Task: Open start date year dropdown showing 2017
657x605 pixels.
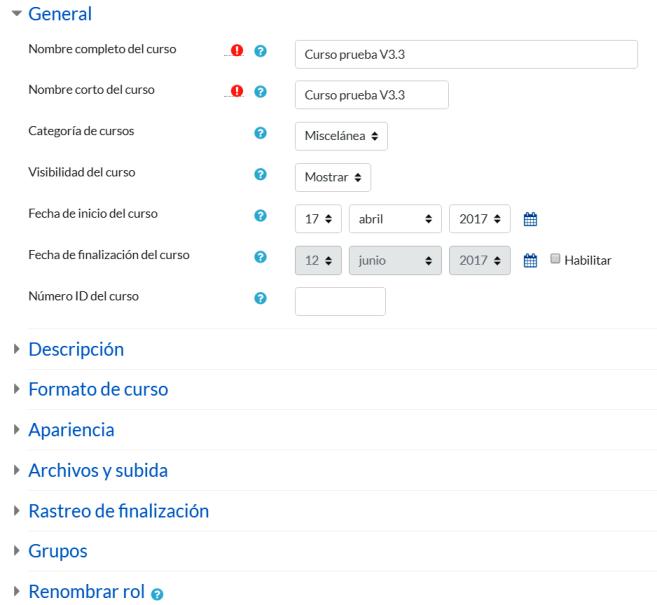Action: coord(480,219)
